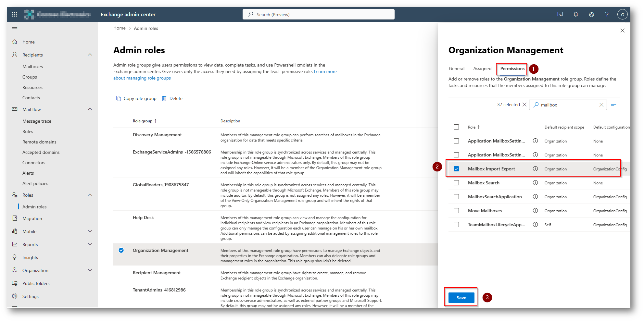The image size is (644, 322).
Task: Close the Organization Management panel
Action: pos(623,31)
